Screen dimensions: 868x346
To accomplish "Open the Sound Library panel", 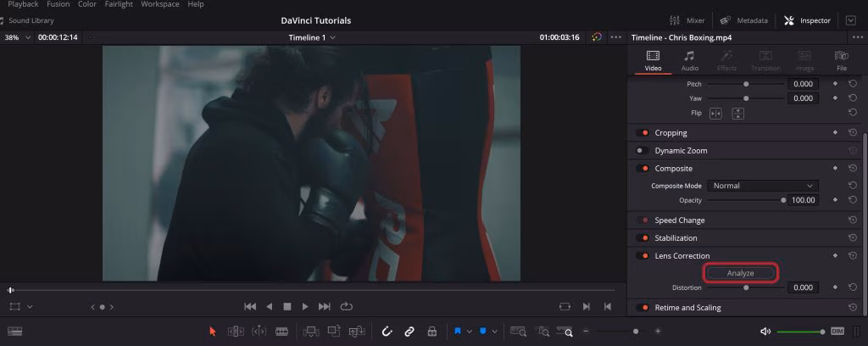I will 26,20.
